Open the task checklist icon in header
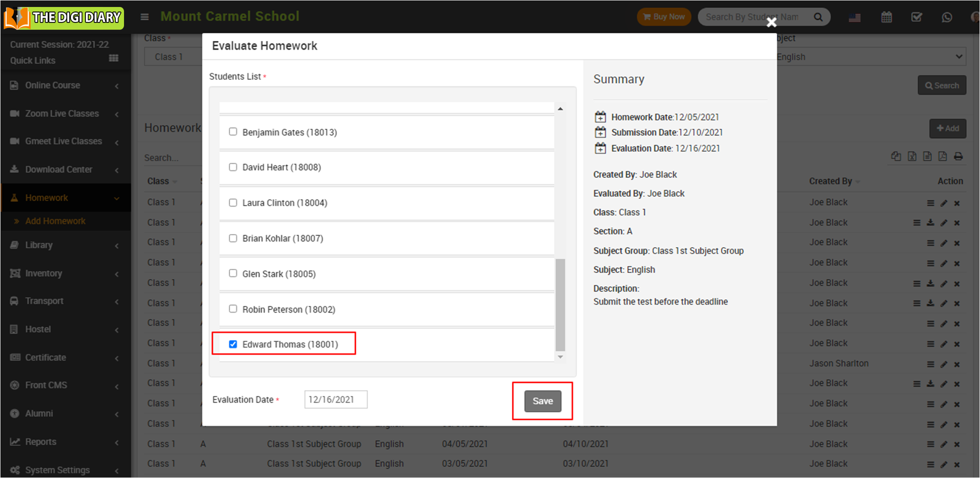Viewport: 980px width, 478px height. click(916, 17)
